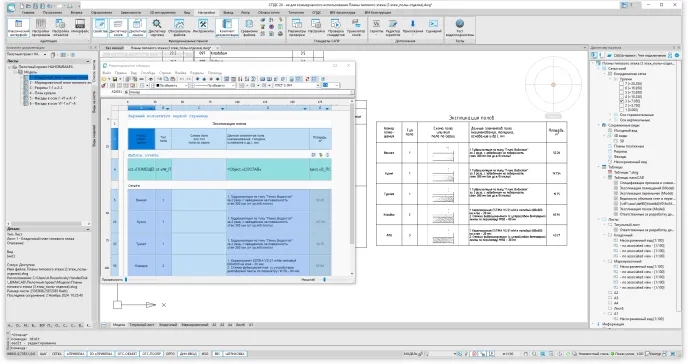This screenshot has width=688, height=364.
Task: Toggle ОРТО mode in the status bar
Action: tap(170, 353)
